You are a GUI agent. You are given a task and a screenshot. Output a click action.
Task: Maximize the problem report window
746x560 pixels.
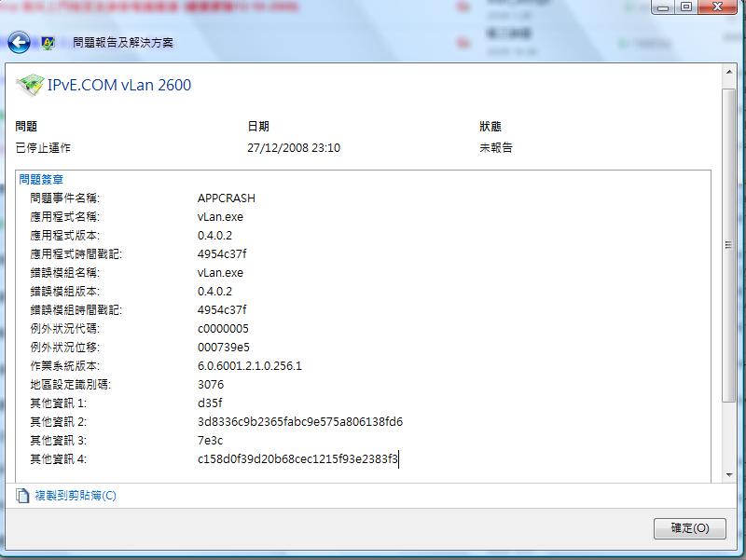click(x=686, y=7)
